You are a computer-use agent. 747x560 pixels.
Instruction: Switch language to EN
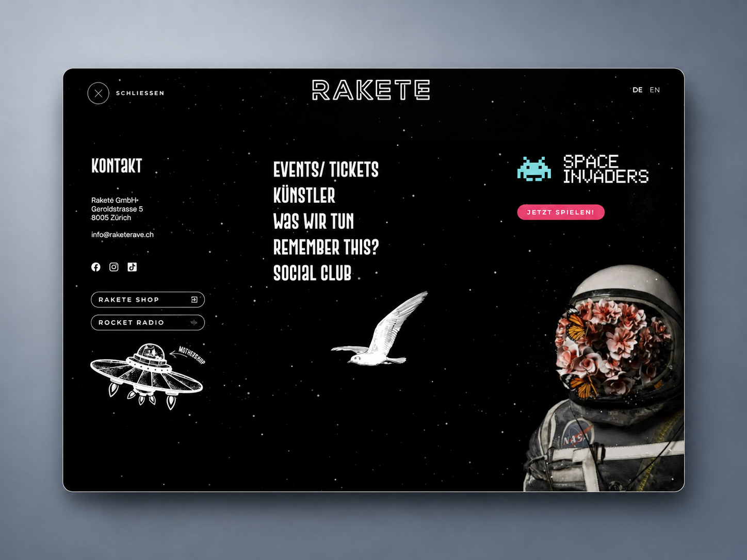pyautogui.click(x=655, y=90)
